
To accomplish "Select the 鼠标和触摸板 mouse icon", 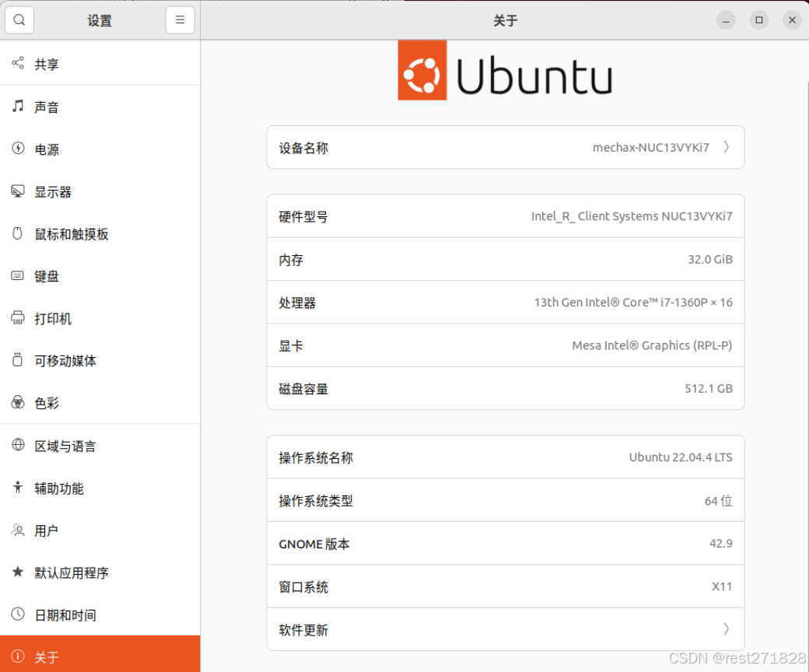I will [17, 233].
